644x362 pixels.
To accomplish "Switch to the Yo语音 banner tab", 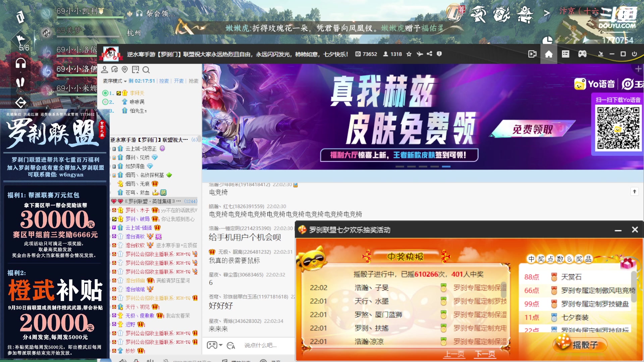I will 595,84.
